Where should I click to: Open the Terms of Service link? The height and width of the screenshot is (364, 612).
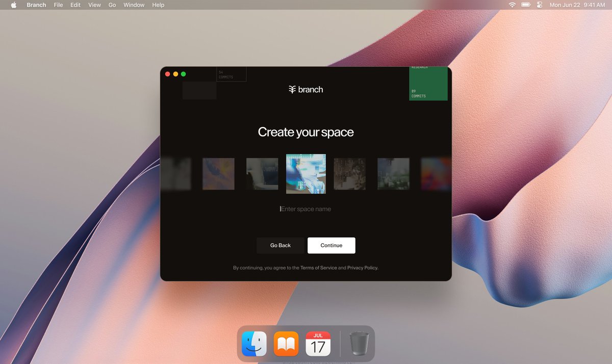319,268
